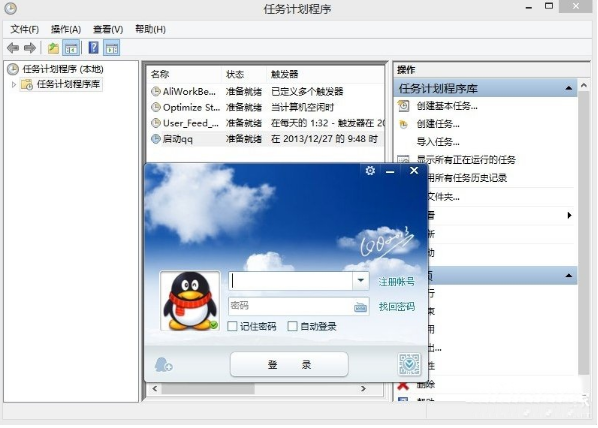Click the 注册帐号 link

coord(397,282)
